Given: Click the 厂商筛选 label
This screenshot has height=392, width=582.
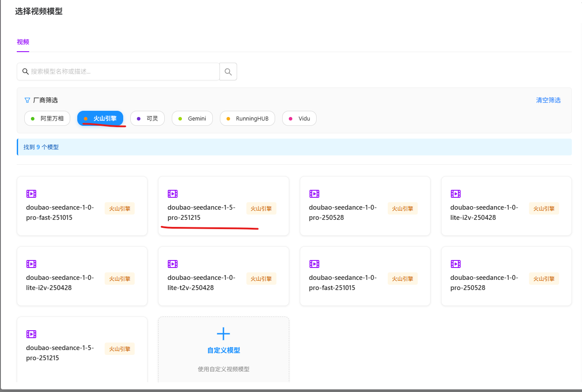Looking at the screenshot, I should [x=45, y=100].
